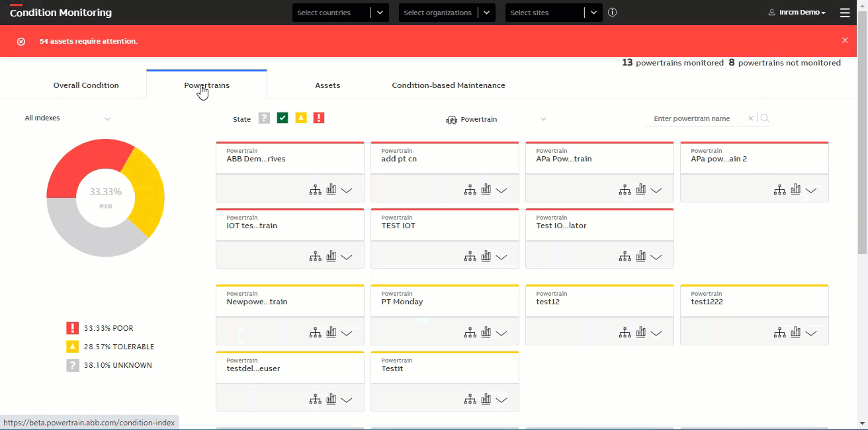Open hierarchy icon on testdel...euser card
This screenshot has height=430, width=868.
[x=315, y=400]
